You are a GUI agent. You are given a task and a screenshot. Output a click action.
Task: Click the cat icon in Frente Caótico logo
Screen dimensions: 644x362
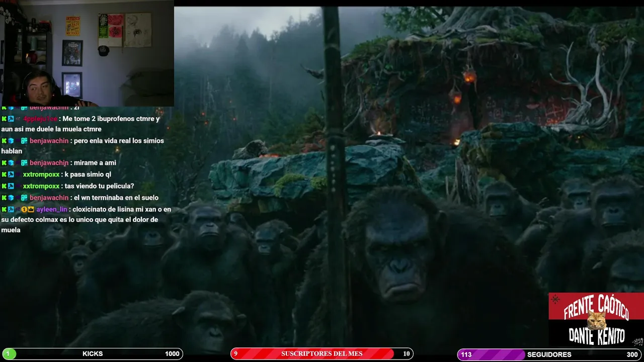click(x=597, y=320)
